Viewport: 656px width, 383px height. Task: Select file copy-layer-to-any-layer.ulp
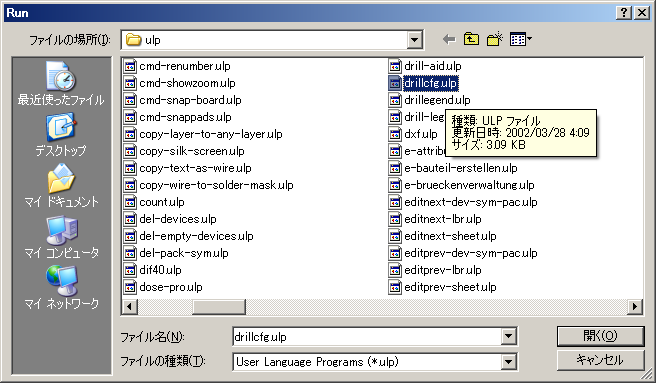pos(203,134)
